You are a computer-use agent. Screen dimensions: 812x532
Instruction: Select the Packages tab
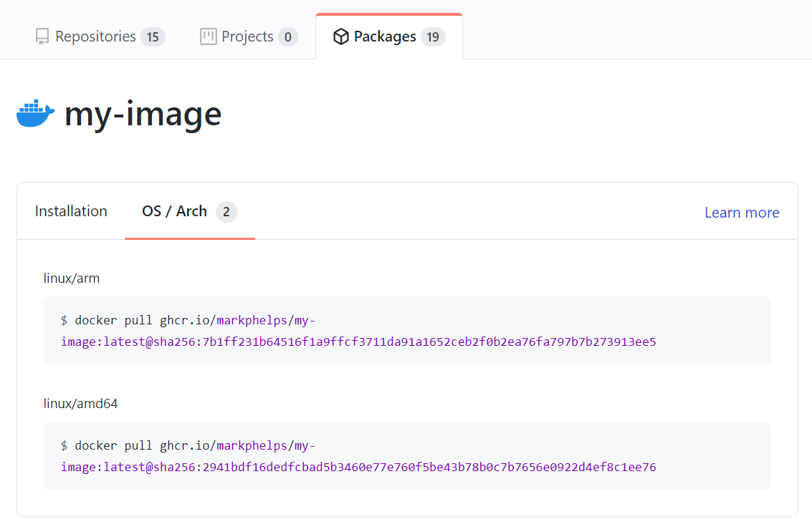coord(389,37)
